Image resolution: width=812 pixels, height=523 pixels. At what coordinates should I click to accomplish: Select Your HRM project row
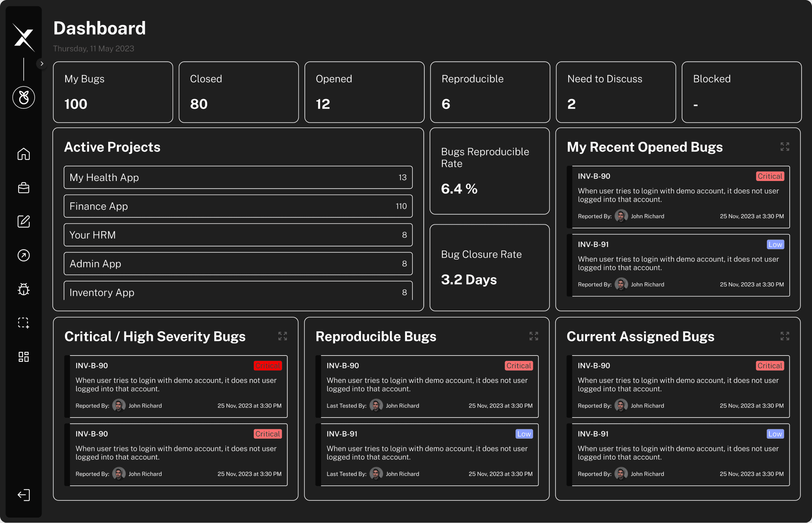click(x=238, y=235)
